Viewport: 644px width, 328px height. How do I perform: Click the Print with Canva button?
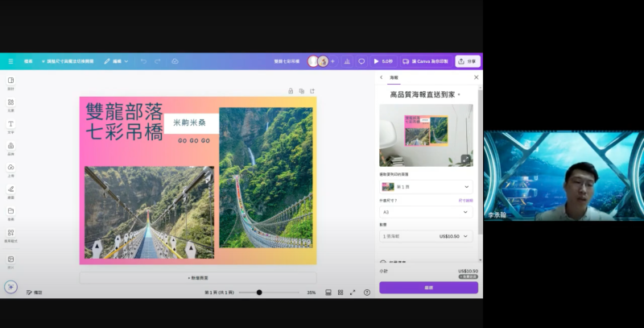point(426,61)
